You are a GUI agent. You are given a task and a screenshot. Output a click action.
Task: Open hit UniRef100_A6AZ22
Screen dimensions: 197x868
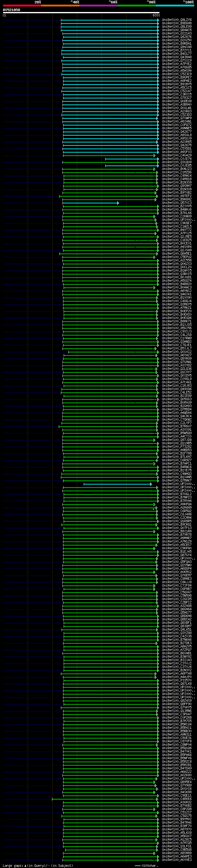click(x=177, y=772)
